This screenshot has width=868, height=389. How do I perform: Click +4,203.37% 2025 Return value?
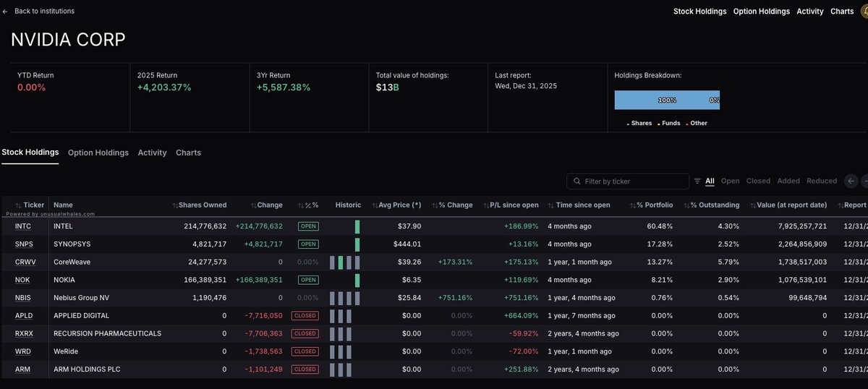click(x=164, y=87)
